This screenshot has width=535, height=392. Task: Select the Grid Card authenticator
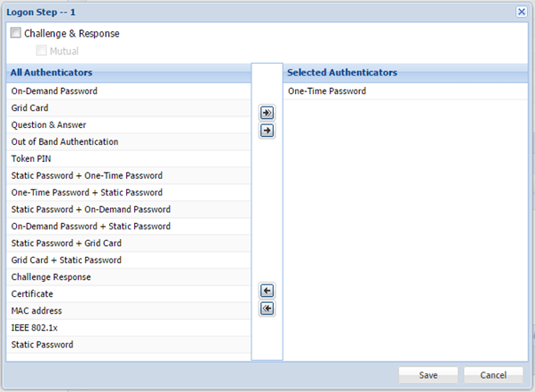point(29,108)
